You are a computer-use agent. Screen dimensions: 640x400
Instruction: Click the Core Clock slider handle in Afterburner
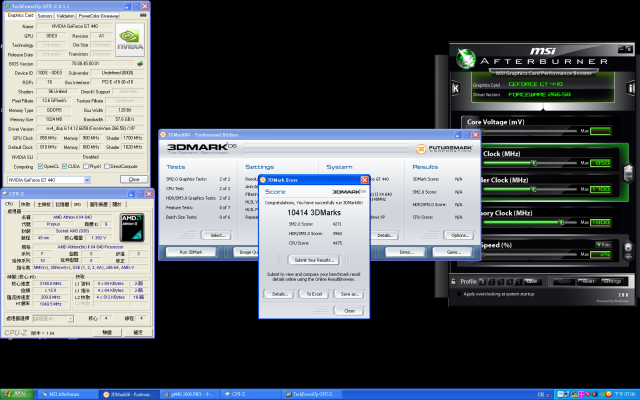pos(533,163)
